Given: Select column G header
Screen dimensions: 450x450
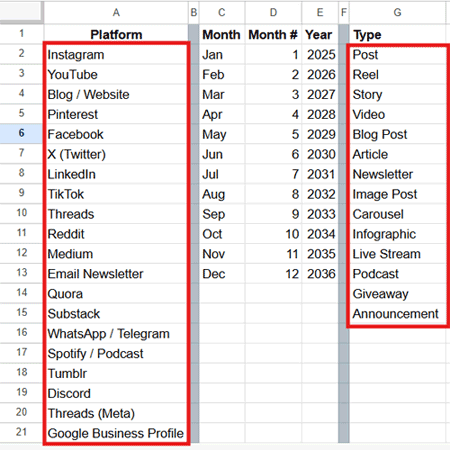Looking at the screenshot, I should [397, 12].
